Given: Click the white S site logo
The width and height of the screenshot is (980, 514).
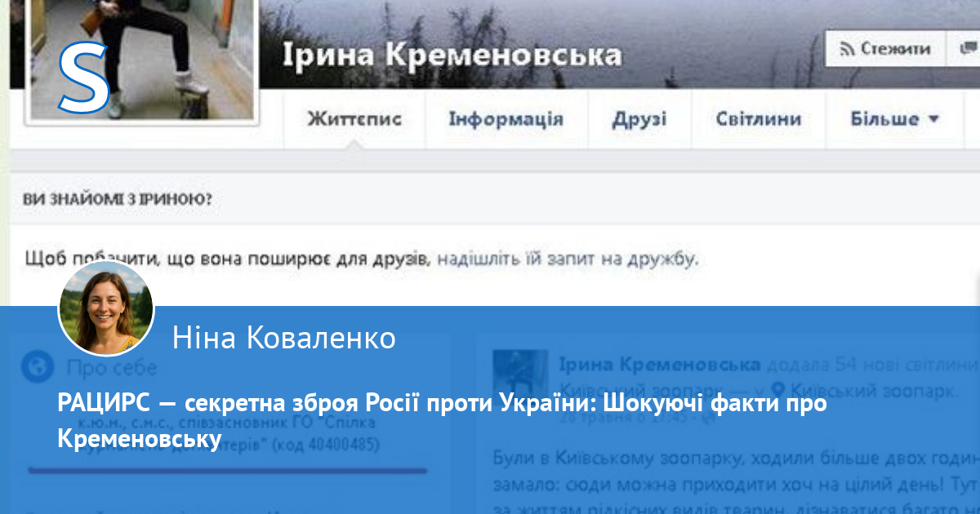Looking at the screenshot, I should click(83, 79).
